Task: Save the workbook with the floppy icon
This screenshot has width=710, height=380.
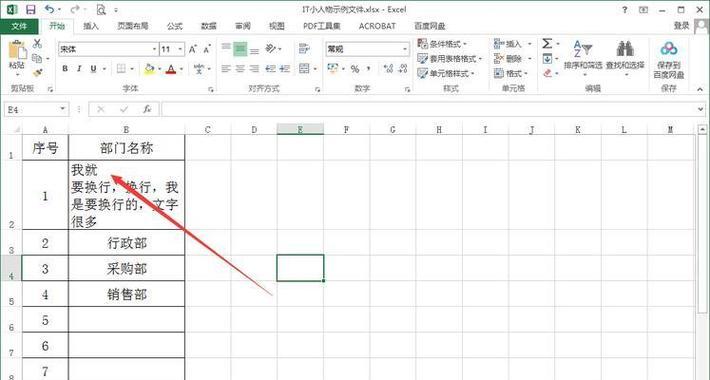Action: [x=31, y=9]
